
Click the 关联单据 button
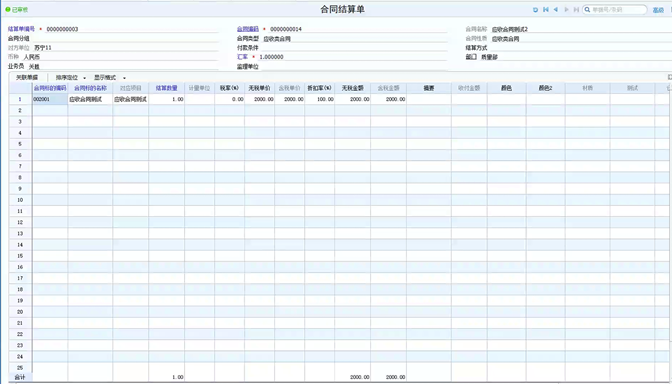pyautogui.click(x=27, y=78)
